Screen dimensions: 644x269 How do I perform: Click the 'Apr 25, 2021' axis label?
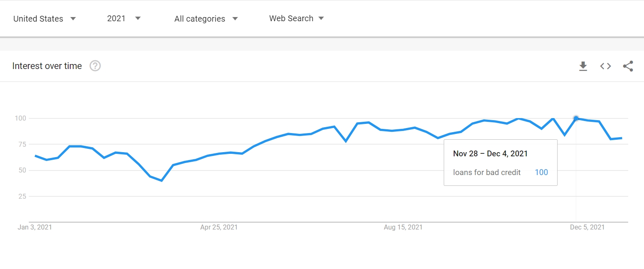click(219, 227)
